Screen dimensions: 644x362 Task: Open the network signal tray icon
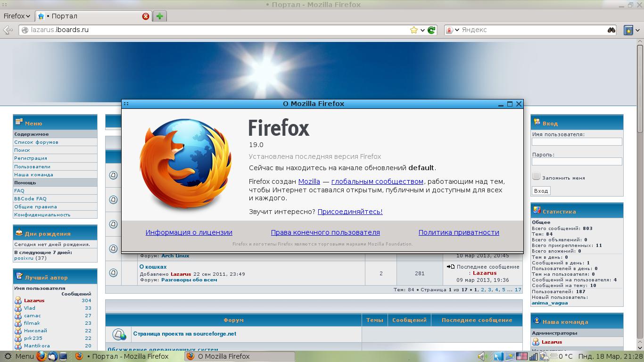point(534,356)
